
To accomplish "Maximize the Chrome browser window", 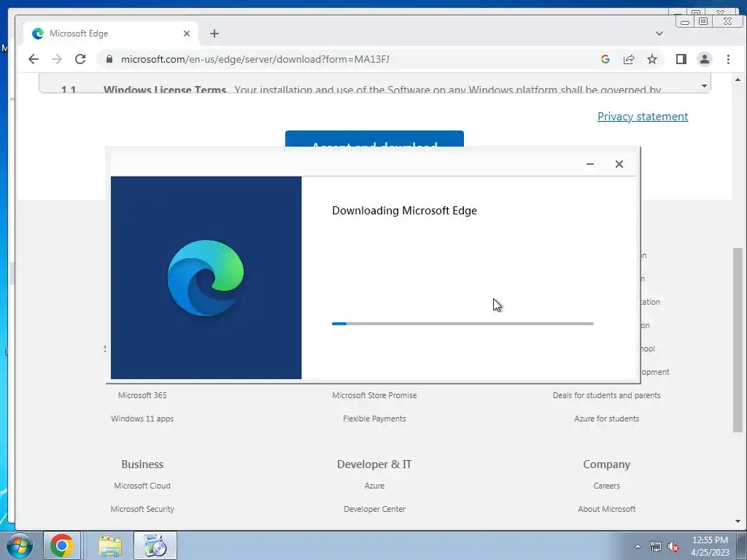I will pyautogui.click(x=703, y=21).
